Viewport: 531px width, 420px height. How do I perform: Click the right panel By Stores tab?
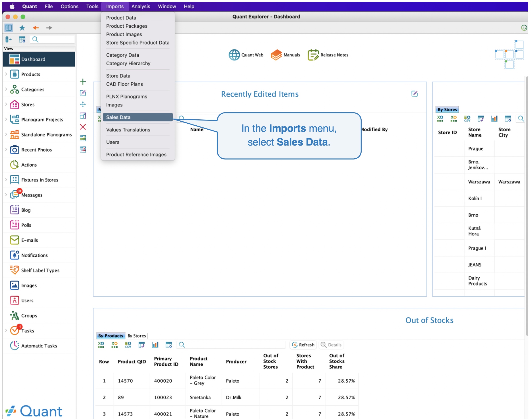tap(447, 109)
